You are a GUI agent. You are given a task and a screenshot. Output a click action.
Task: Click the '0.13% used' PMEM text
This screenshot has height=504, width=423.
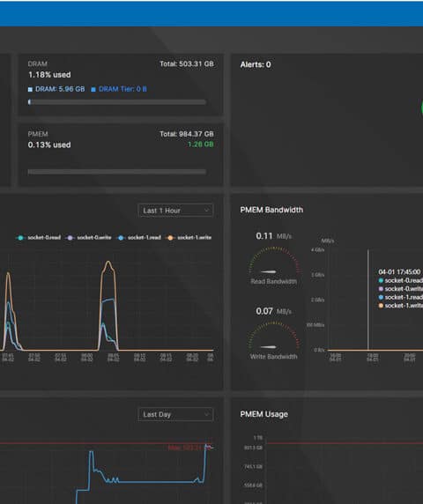coord(49,145)
